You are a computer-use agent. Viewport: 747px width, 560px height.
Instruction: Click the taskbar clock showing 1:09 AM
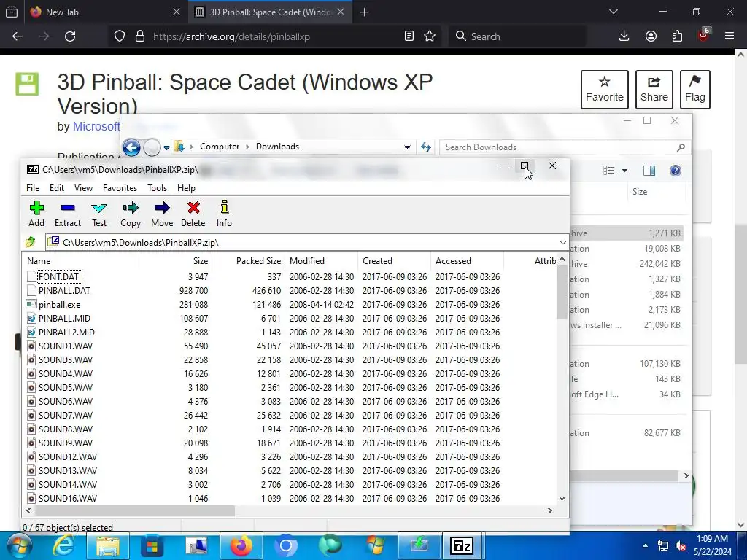[x=713, y=545]
